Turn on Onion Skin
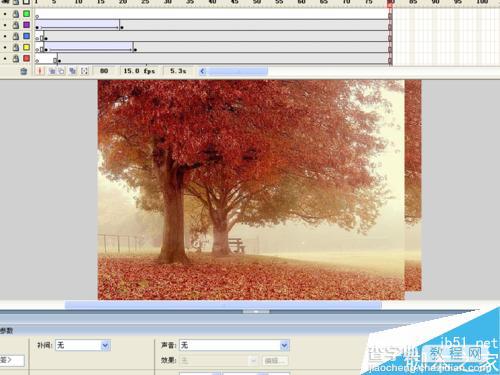 click(x=52, y=71)
